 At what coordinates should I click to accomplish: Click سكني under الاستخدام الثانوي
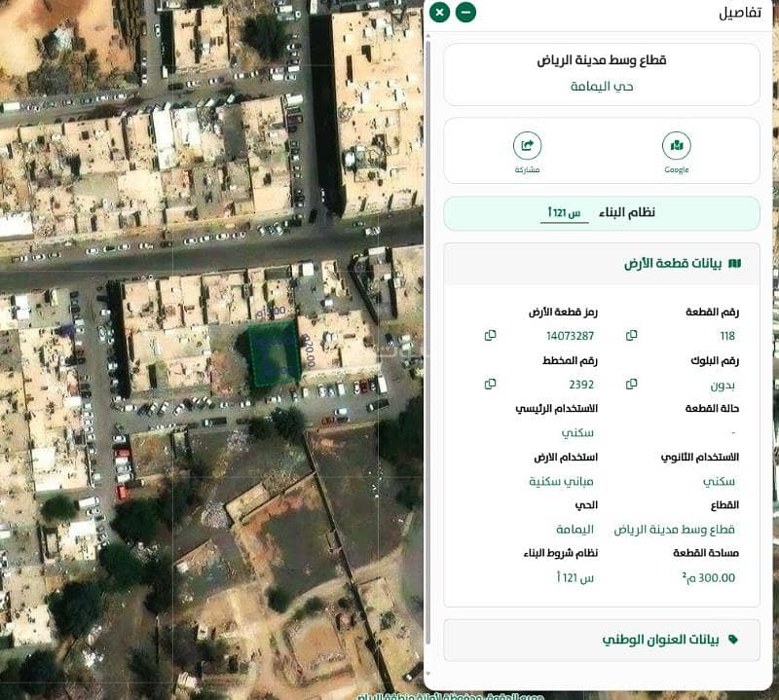(x=720, y=482)
